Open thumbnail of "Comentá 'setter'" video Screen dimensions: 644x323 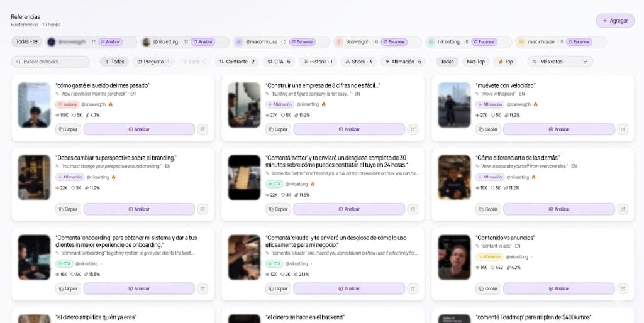point(245,177)
